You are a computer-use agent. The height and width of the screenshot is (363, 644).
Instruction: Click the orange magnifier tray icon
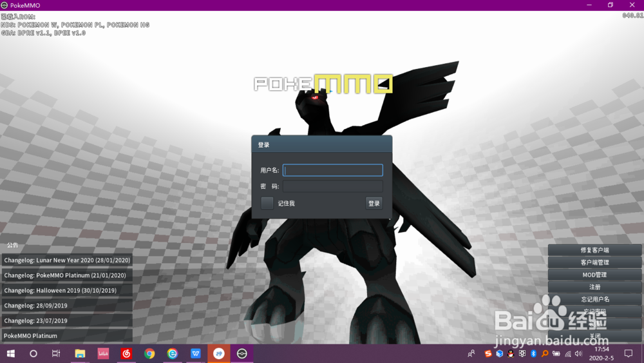click(x=545, y=353)
